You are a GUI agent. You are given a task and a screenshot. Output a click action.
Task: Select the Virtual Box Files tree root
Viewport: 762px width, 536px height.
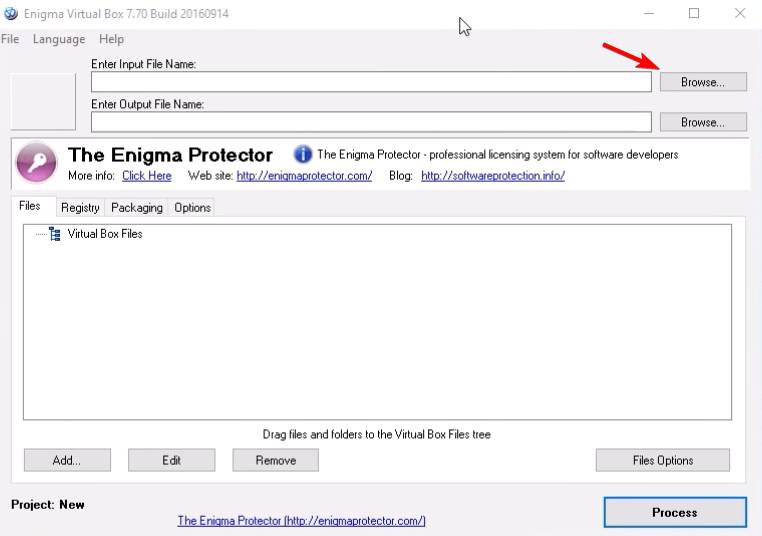[x=105, y=234]
